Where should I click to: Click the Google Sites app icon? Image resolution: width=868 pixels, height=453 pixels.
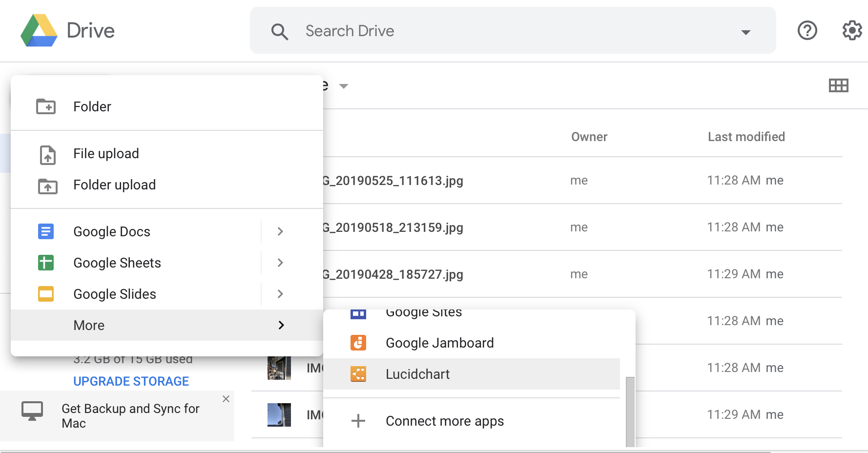(x=358, y=313)
